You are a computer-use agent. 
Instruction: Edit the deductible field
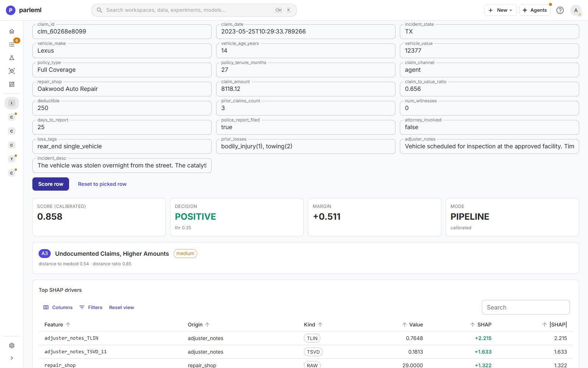(122, 108)
